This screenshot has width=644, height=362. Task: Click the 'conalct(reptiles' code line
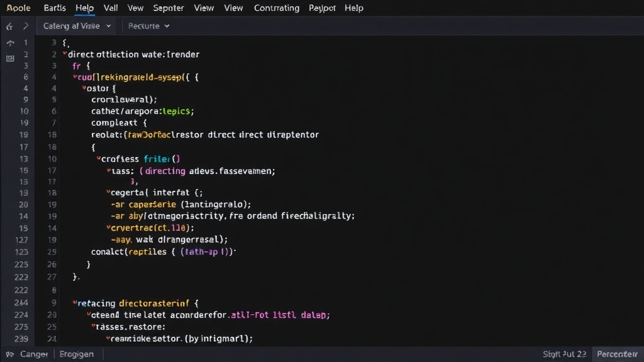pos(164,251)
